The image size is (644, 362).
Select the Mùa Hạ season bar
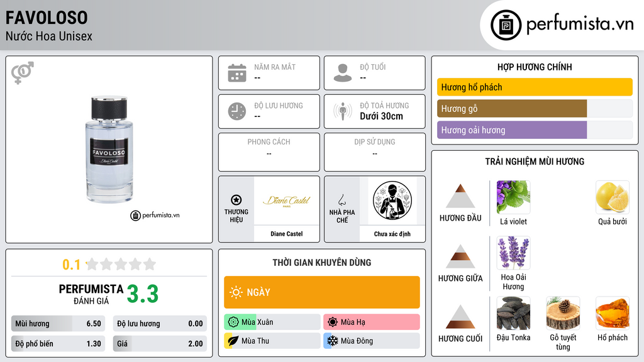372,322
